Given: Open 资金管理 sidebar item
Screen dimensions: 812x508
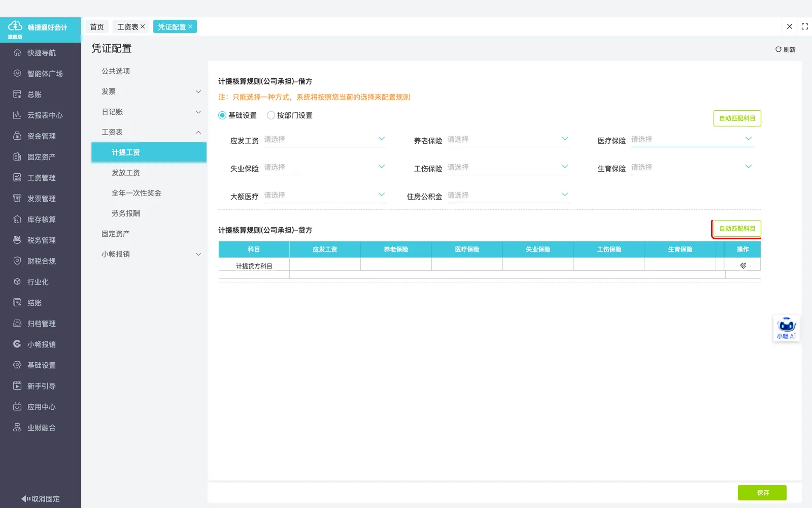Looking at the screenshot, I should [x=41, y=136].
